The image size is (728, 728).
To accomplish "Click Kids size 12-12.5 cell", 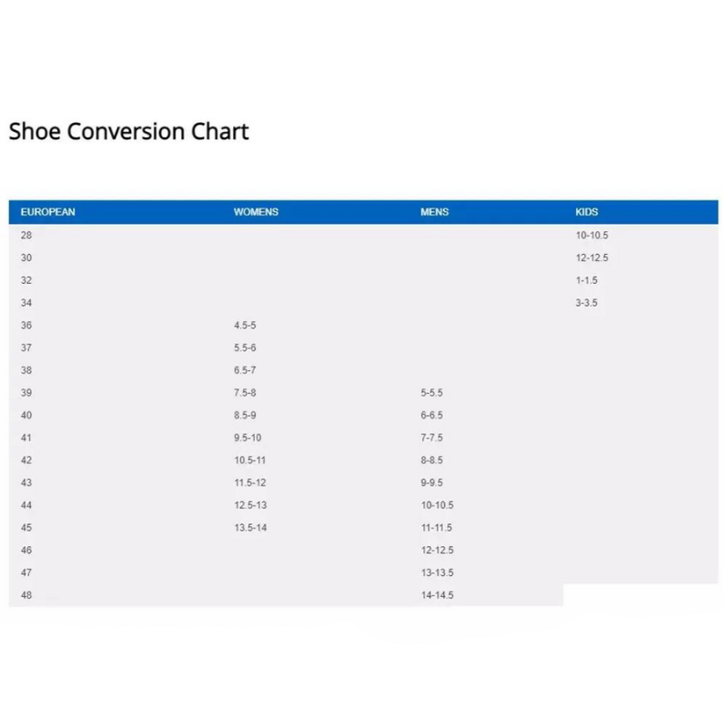I will click(591, 258).
